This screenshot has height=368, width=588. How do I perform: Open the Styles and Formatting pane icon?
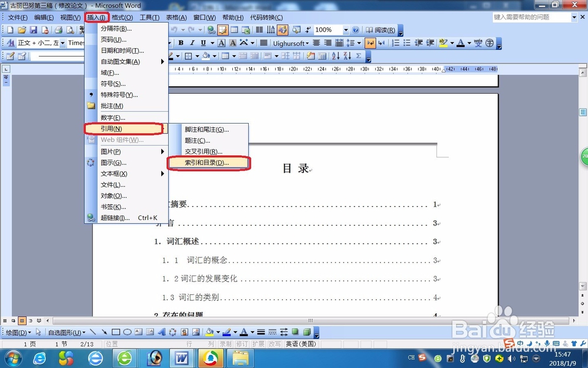pos(11,43)
